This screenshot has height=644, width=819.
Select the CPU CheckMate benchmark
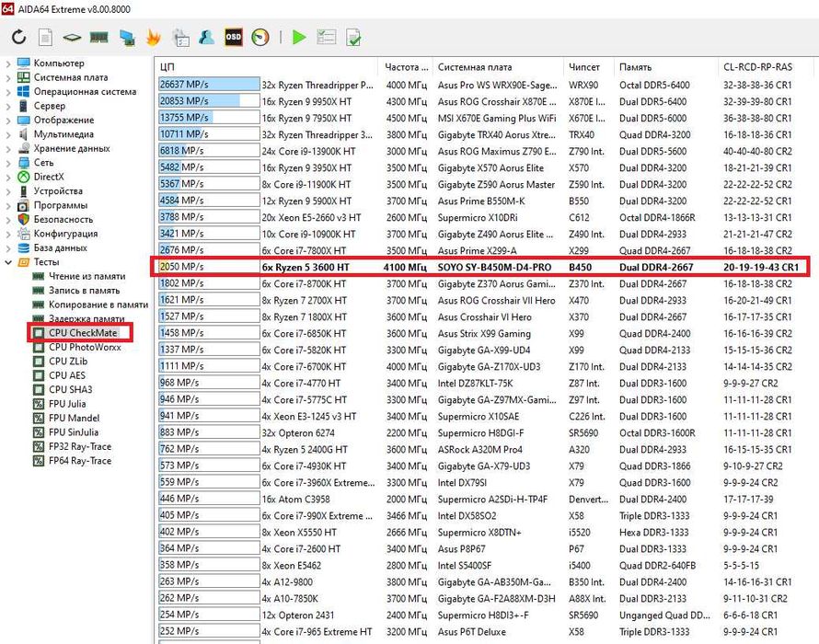(83, 333)
